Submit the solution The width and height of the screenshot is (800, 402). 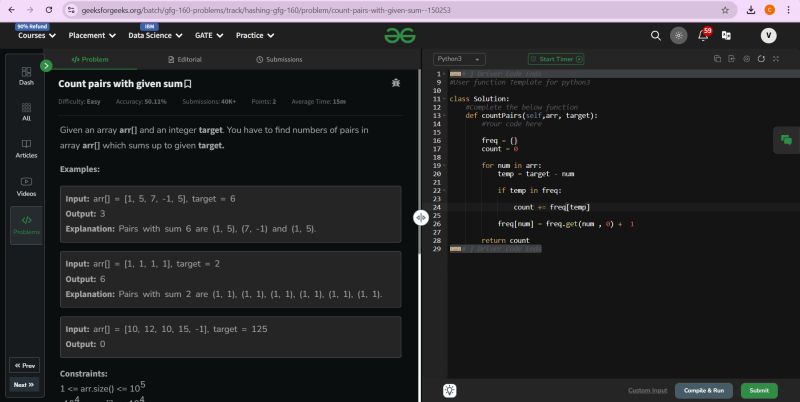pyautogui.click(x=759, y=390)
